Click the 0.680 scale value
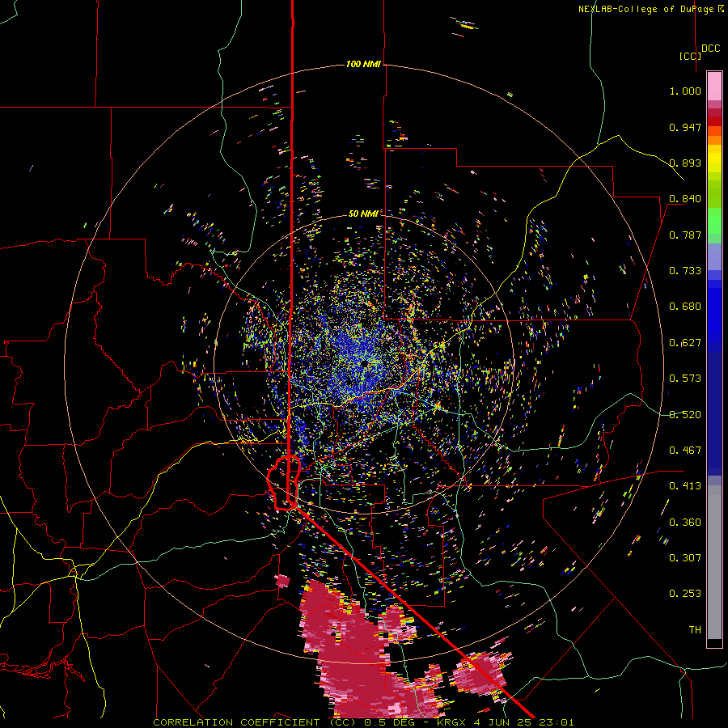728x728 pixels. [x=685, y=307]
